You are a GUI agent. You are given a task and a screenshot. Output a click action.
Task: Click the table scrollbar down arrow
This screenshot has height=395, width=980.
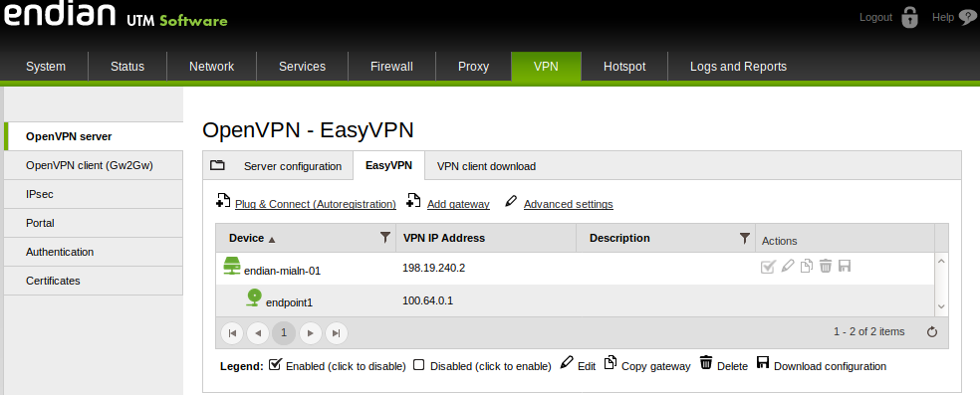941,306
